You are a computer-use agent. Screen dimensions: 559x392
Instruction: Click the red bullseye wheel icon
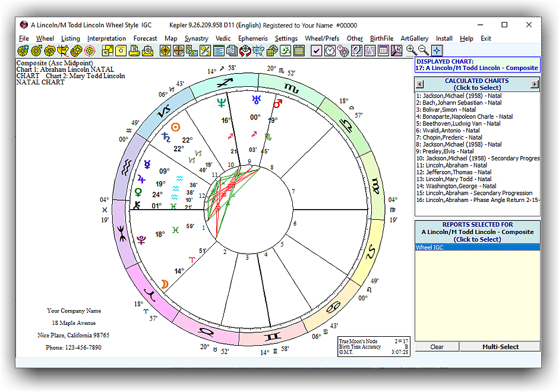coord(89,51)
